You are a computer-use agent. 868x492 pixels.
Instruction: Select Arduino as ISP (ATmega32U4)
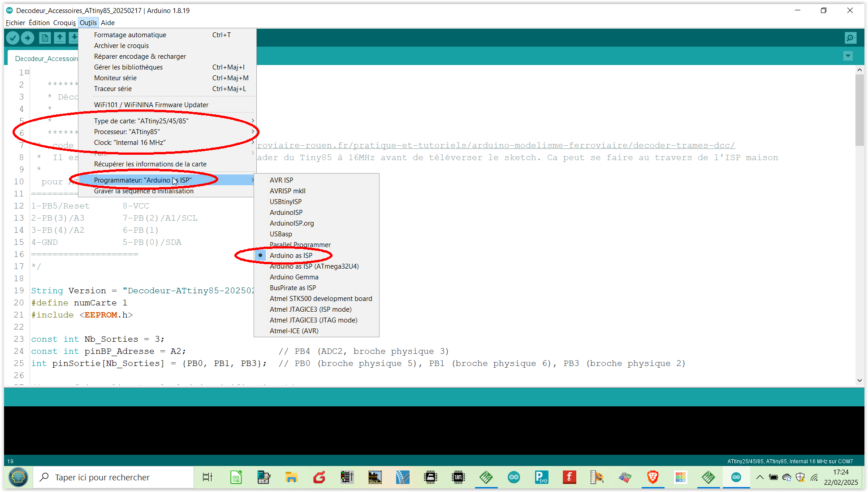click(x=316, y=266)
